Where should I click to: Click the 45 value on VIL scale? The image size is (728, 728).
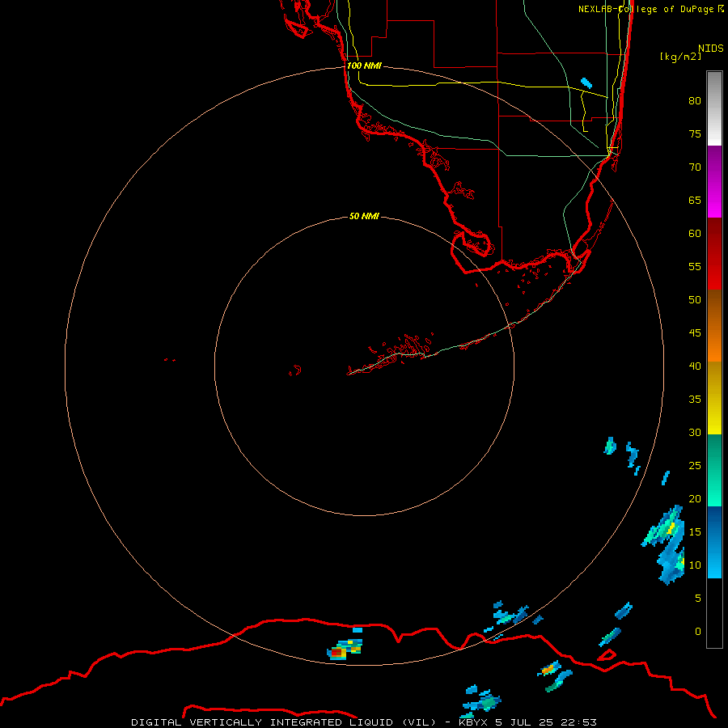[x=695, y=332]
